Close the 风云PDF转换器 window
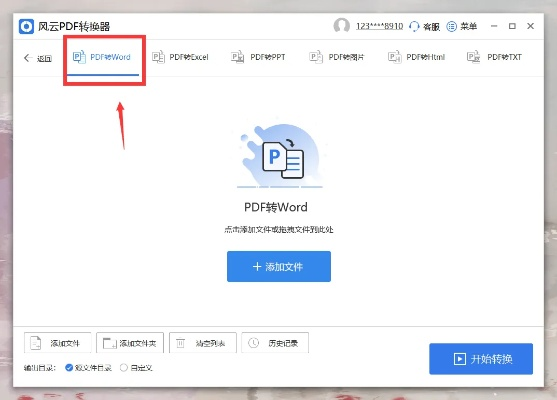 click(x=530, y=26)
